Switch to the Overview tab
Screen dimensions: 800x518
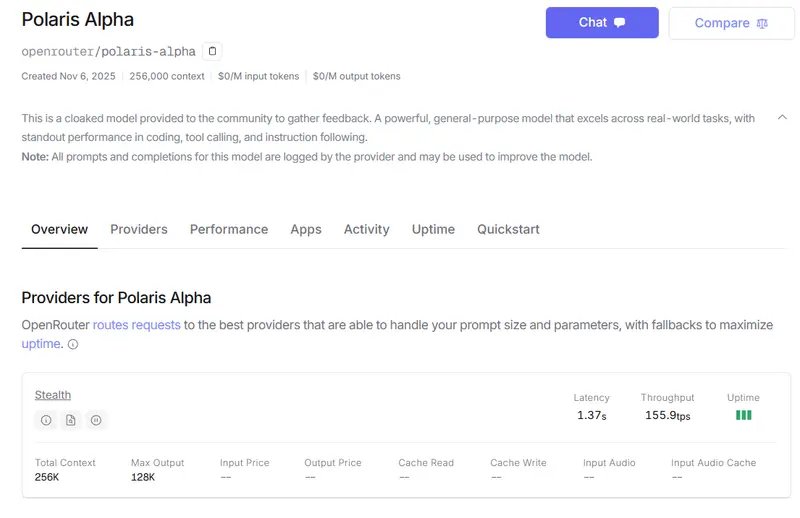tap(59, 229)
